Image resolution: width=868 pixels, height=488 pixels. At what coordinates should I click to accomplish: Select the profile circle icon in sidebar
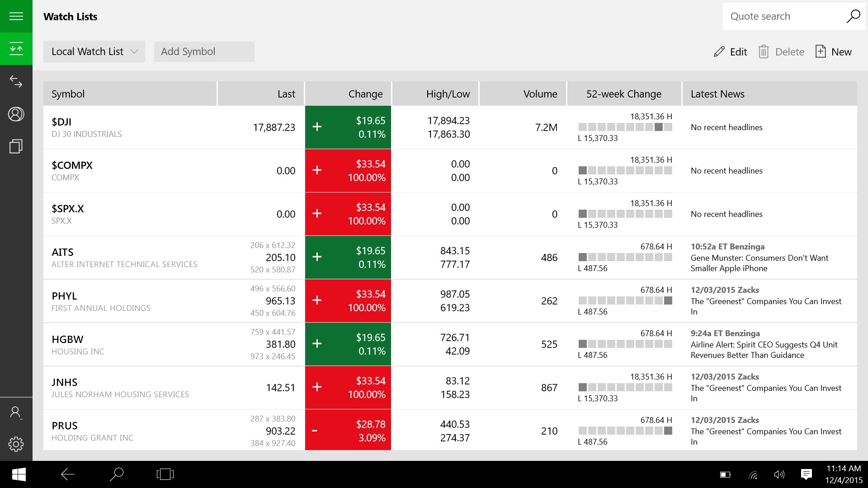coord(16,114)
